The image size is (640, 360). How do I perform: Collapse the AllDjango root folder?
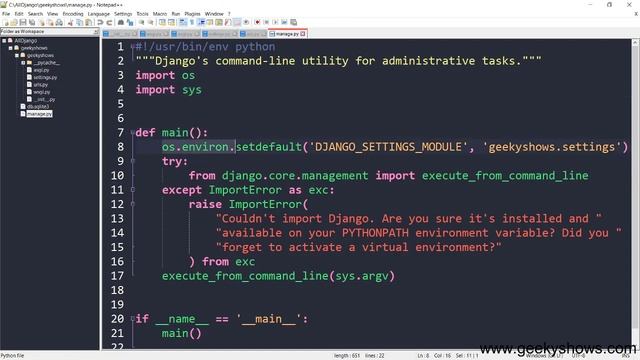pyautogui.click(x=4, y=41)
